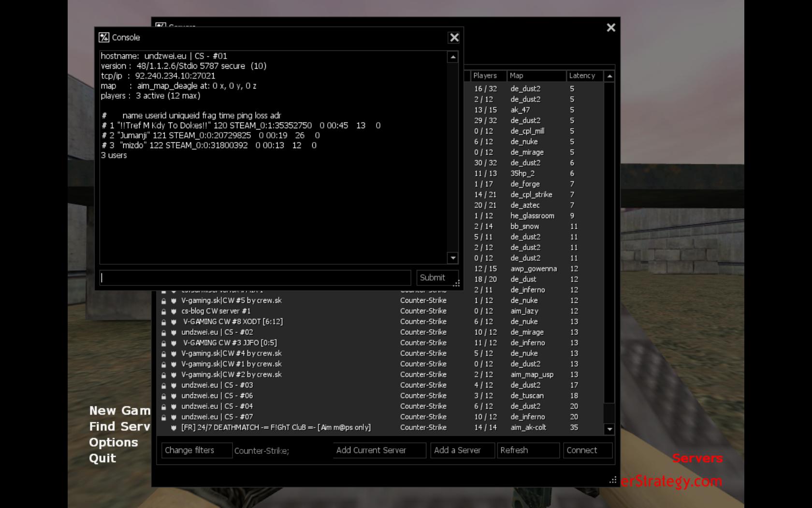Click server list scroll up arrow

click(609, 76)
